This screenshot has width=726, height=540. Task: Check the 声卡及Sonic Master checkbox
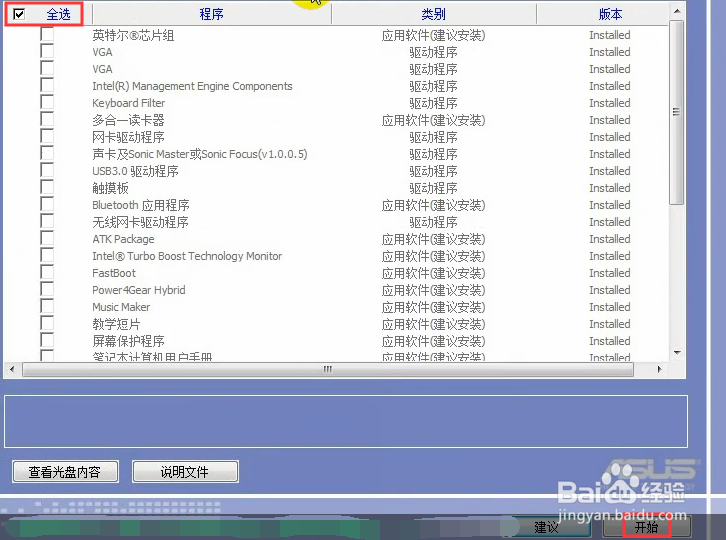pyautogui.click(x=47, y=153)
